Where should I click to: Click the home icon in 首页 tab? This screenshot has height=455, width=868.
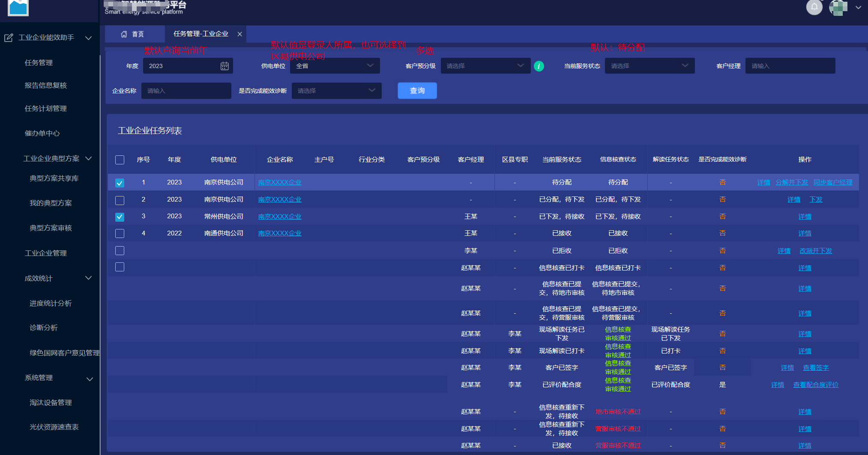tap(124, 34)
